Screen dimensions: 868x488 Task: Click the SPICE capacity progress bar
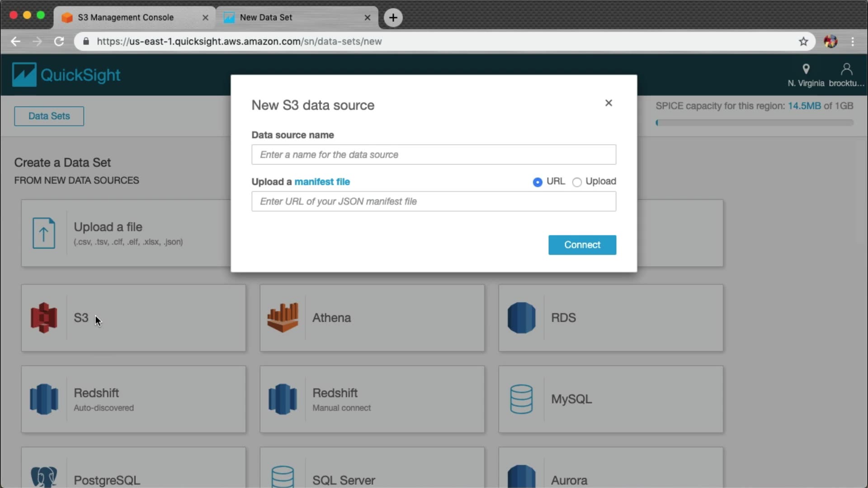[x=754, y=122]
